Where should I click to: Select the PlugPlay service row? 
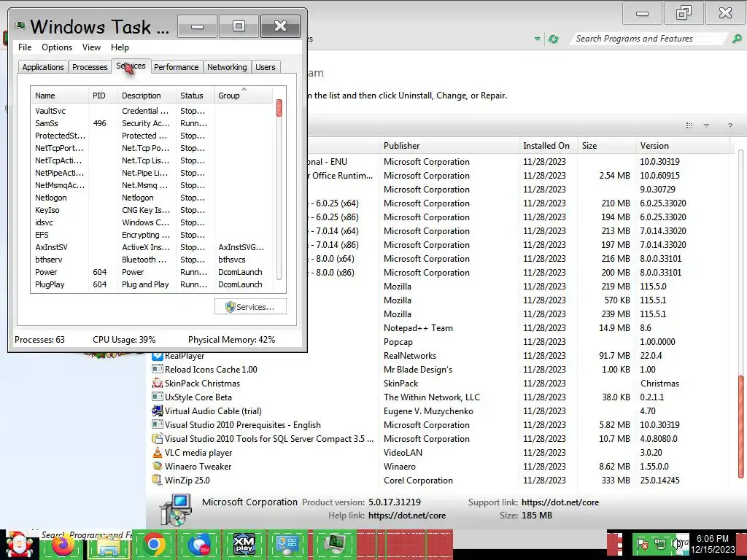pos(152,284)
